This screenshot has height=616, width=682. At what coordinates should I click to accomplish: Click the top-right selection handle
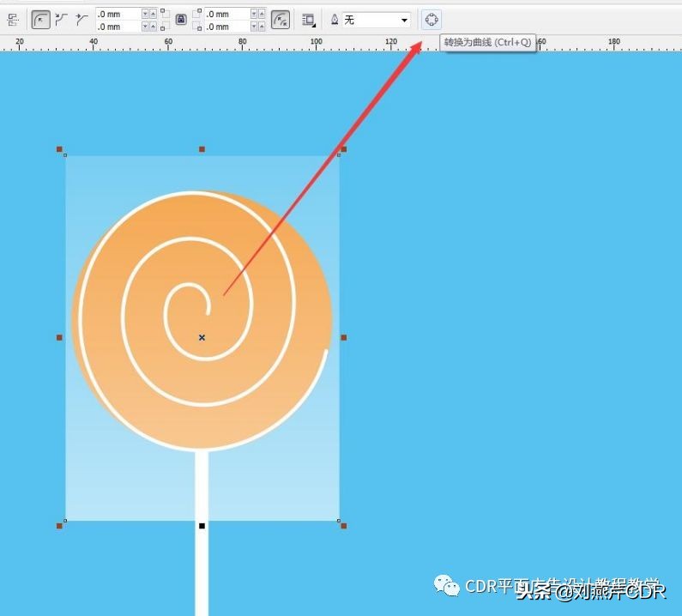pos(344,149)
